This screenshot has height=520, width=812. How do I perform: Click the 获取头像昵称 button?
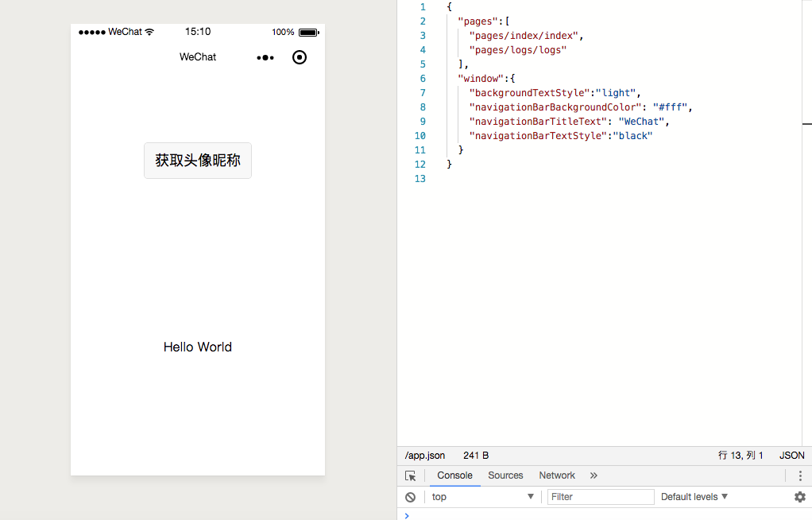(198, 161)
